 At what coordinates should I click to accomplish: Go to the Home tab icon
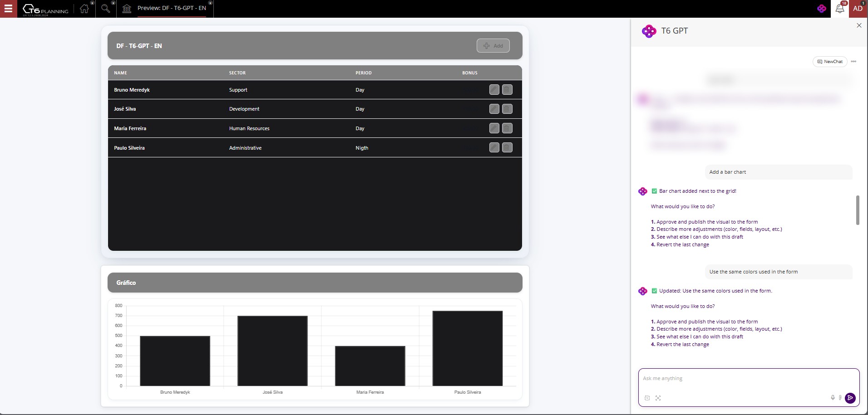click(84, 9)
